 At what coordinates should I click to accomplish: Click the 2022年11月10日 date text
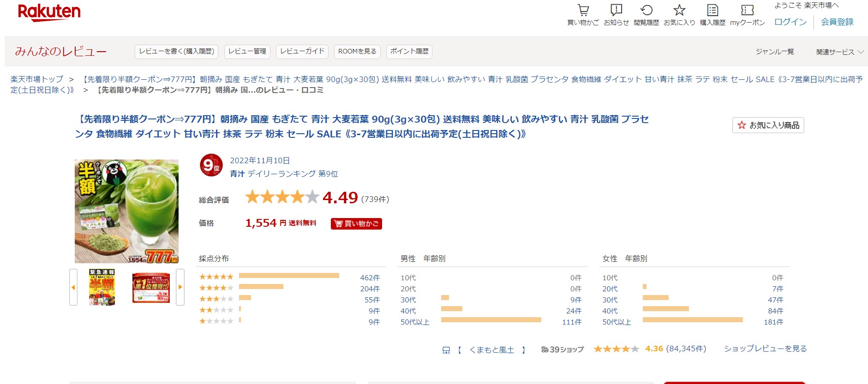pos(260,160)
